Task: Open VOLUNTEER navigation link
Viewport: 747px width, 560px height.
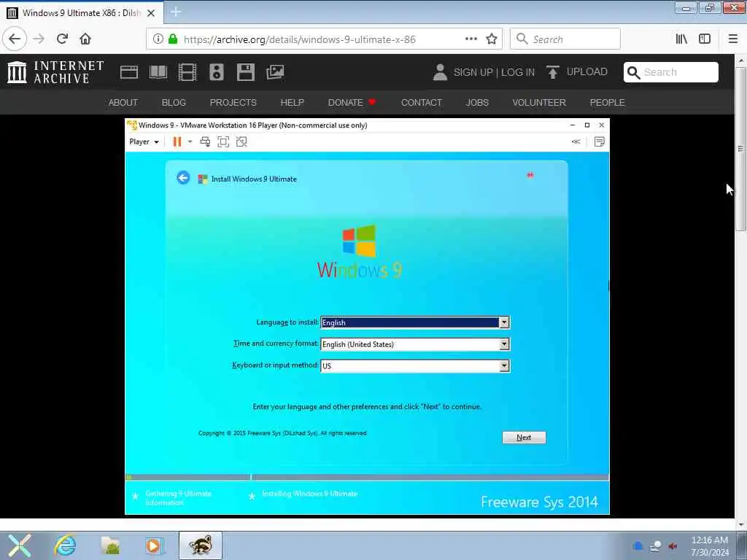Action: click(539, 102)
